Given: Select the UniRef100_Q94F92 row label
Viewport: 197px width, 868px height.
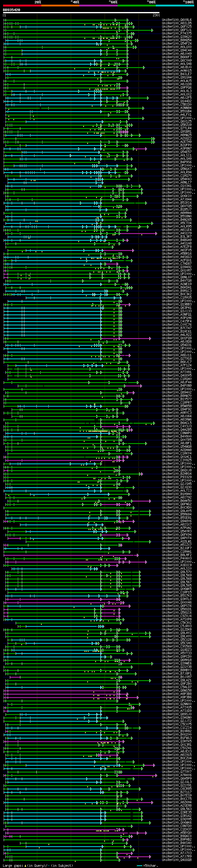Looking at the screenshot, I should click(176, 410).
